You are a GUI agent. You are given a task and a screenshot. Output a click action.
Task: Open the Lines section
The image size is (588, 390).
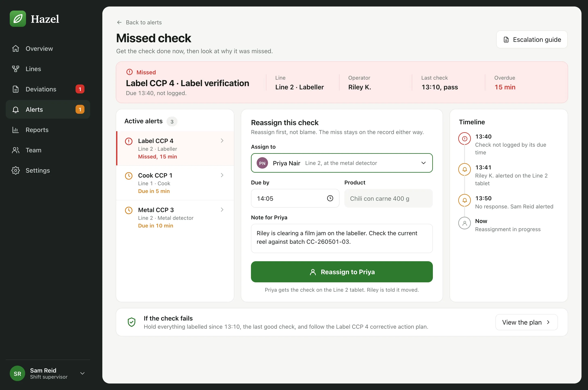[48, 69]
